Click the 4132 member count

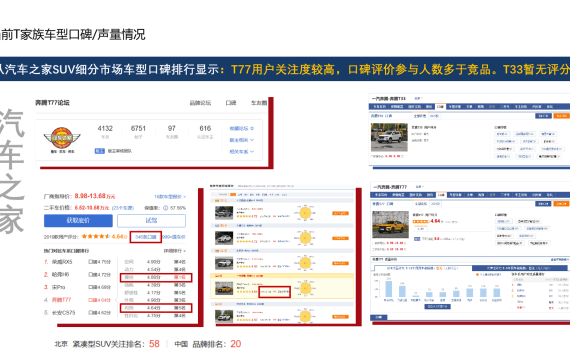point(105,128)
